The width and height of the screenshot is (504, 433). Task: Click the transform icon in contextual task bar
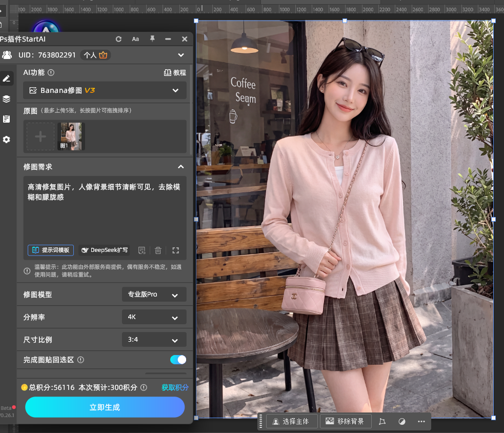tap(382, 421)
